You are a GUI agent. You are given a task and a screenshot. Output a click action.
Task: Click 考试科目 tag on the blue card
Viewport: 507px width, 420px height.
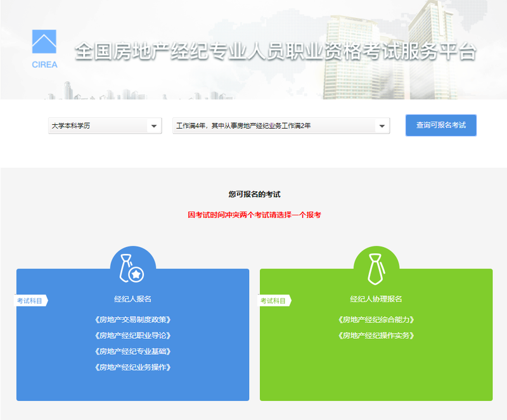click(30, 300)
